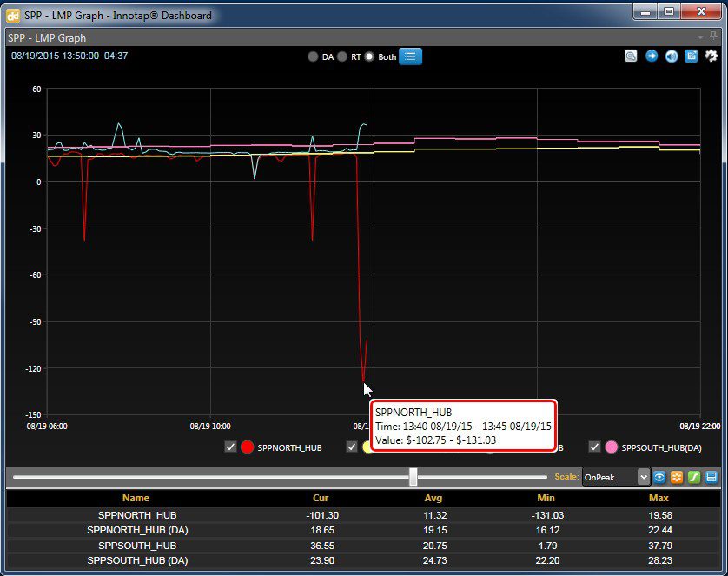Open the gear settings icon
The image size is (728, 576).
[711, 56]
